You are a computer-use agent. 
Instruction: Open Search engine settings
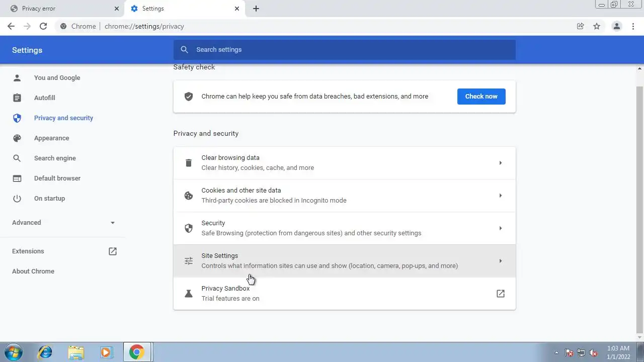click(x=55, y=158)
